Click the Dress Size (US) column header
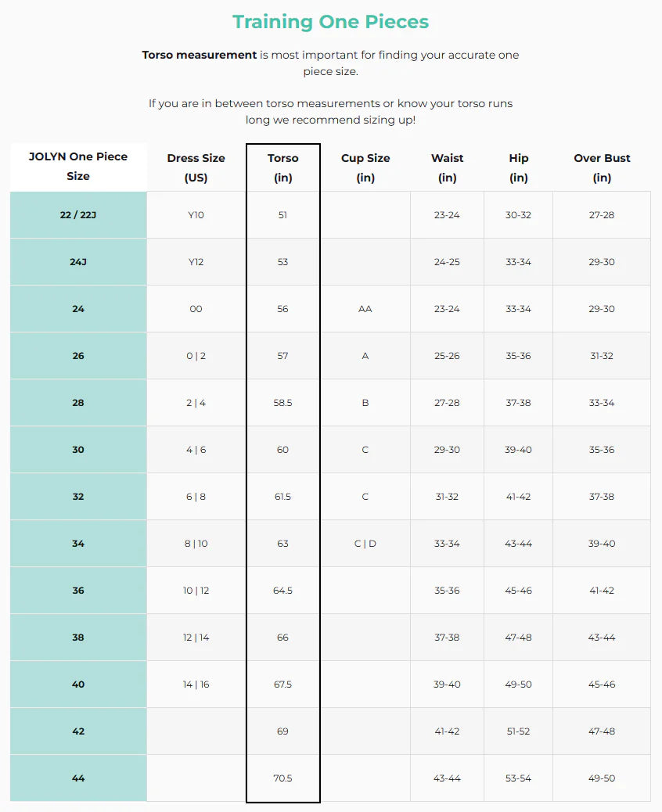Image resolution: width=662 pixels, height=812 pixels. point(196,167)
